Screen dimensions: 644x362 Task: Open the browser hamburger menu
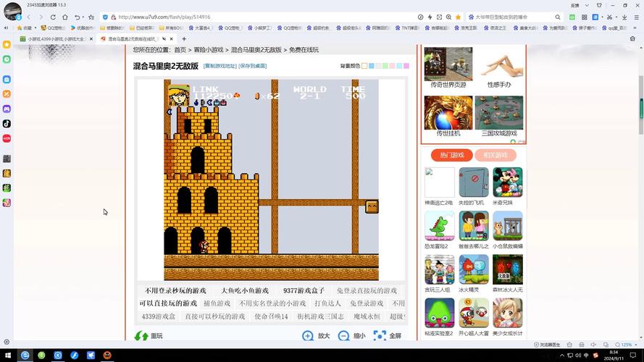pos(636,17)
